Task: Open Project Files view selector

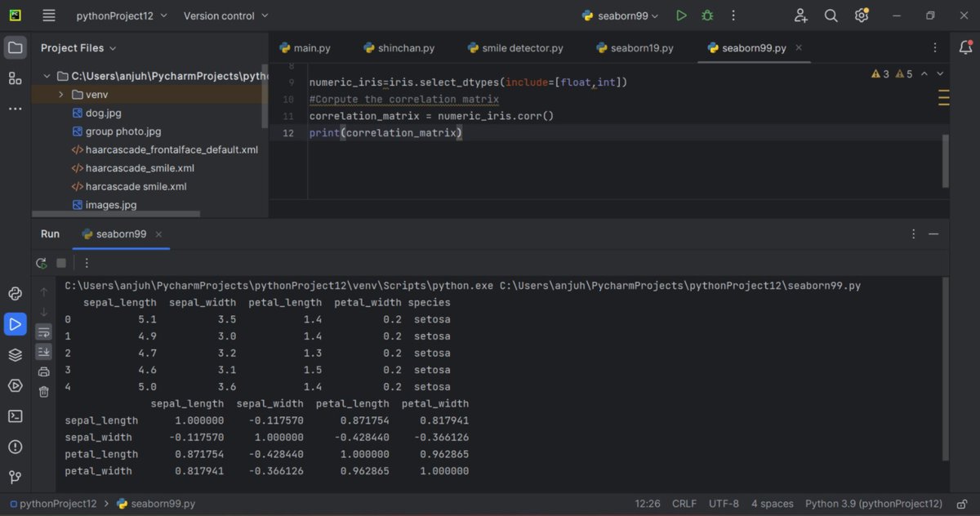Action: pyautogui.click(x=78, y=48)
